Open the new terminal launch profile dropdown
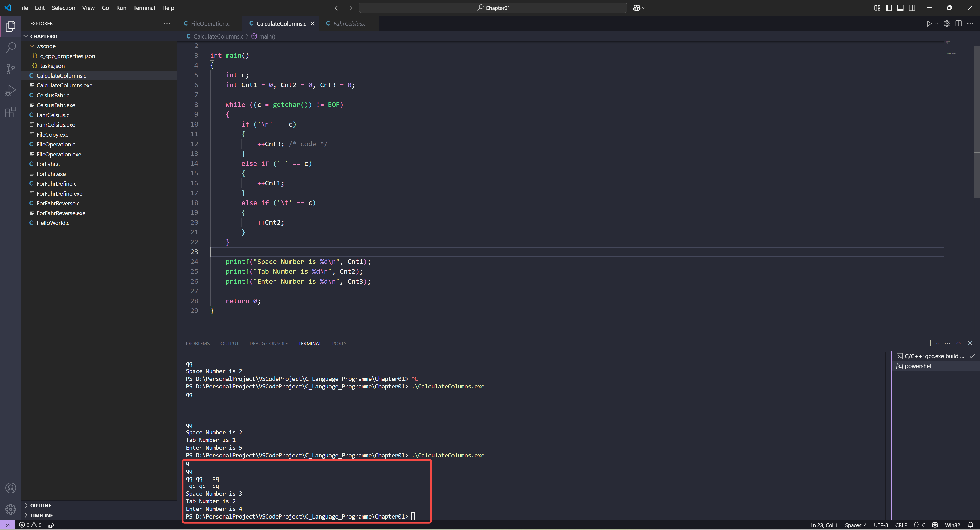Screen dimensions: 980x530 coord(938,343)
